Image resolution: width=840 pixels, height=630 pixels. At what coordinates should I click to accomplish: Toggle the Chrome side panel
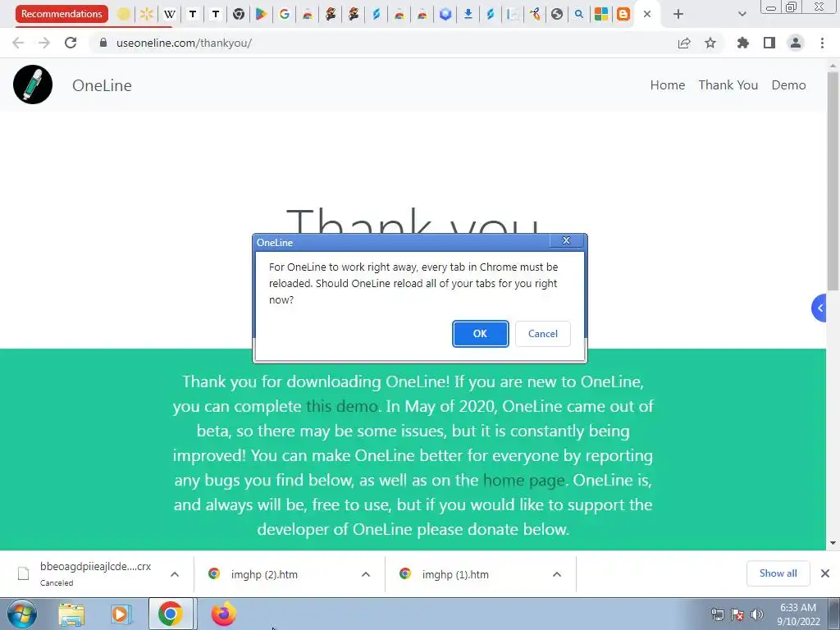[769, 43]
